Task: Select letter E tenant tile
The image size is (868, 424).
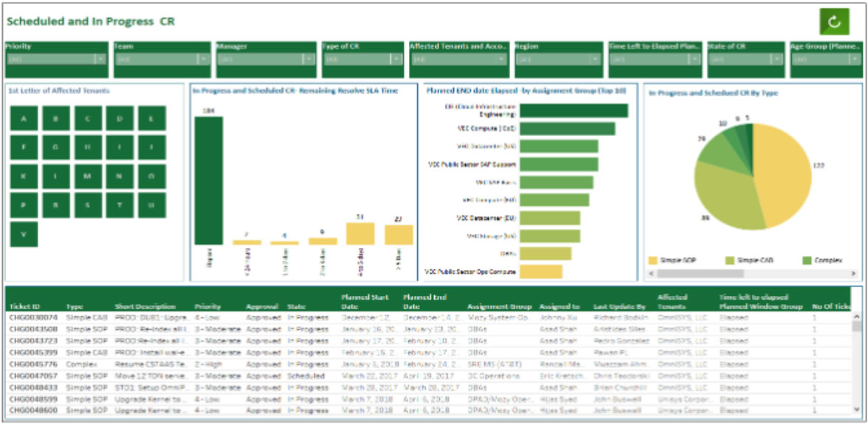Action: (x=152, y=118)
